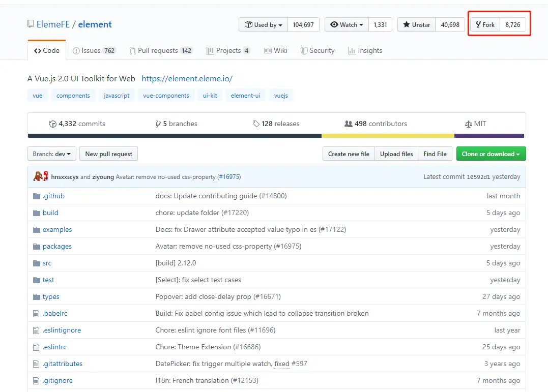Click the New pull request button

(109, 154)
